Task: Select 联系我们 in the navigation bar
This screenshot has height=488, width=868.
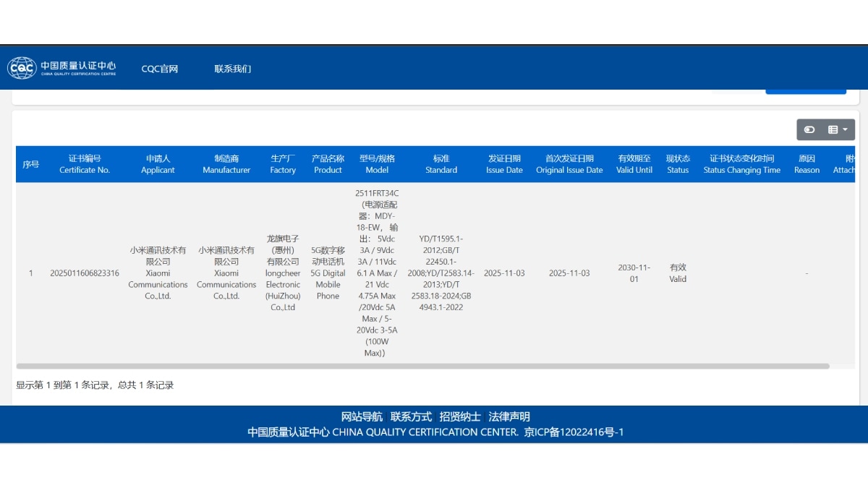Action: click(232, 69)
